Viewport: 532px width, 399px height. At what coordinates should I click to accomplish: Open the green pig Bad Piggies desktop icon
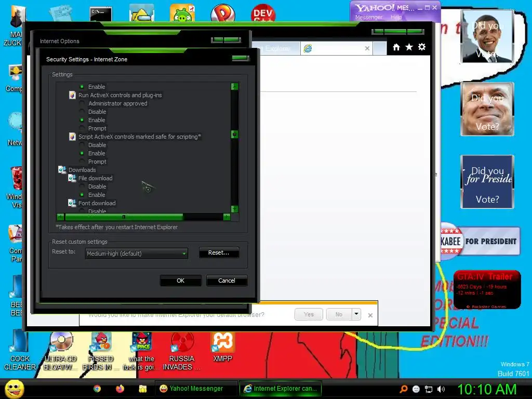182,13
